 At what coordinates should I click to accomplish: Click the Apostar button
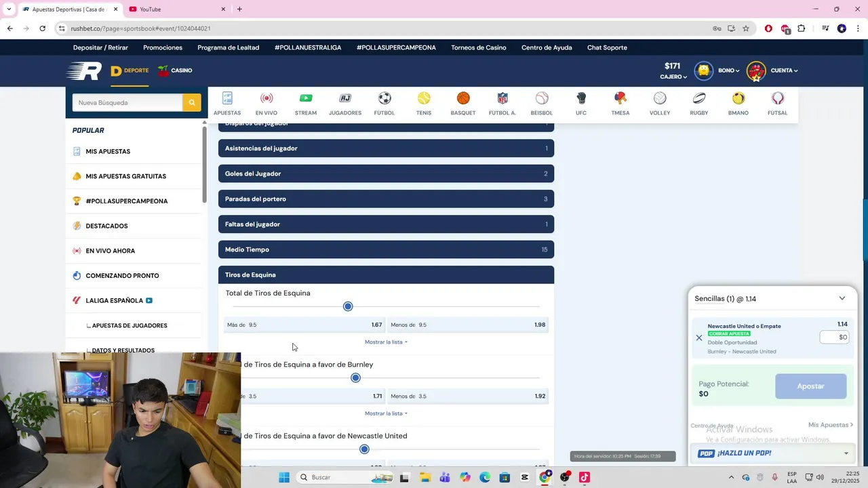[x=810, y=386]
